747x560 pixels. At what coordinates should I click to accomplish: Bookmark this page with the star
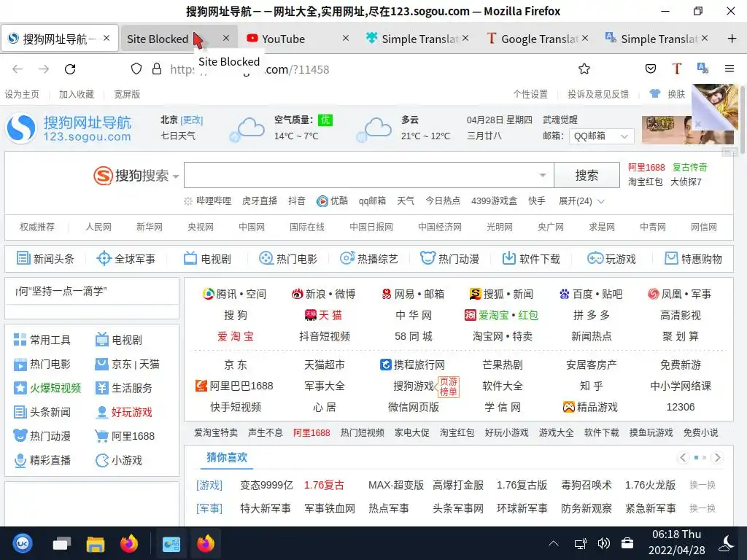584,69
